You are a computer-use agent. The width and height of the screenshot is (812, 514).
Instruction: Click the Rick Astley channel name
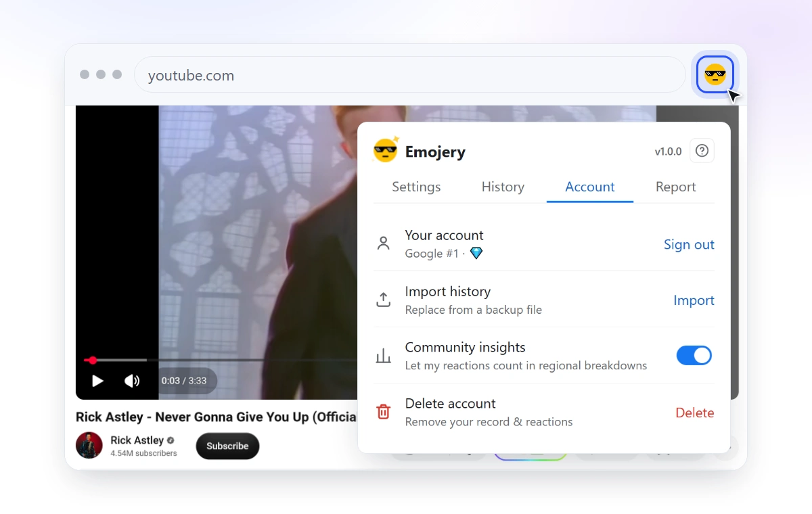[x=137, y=440]
